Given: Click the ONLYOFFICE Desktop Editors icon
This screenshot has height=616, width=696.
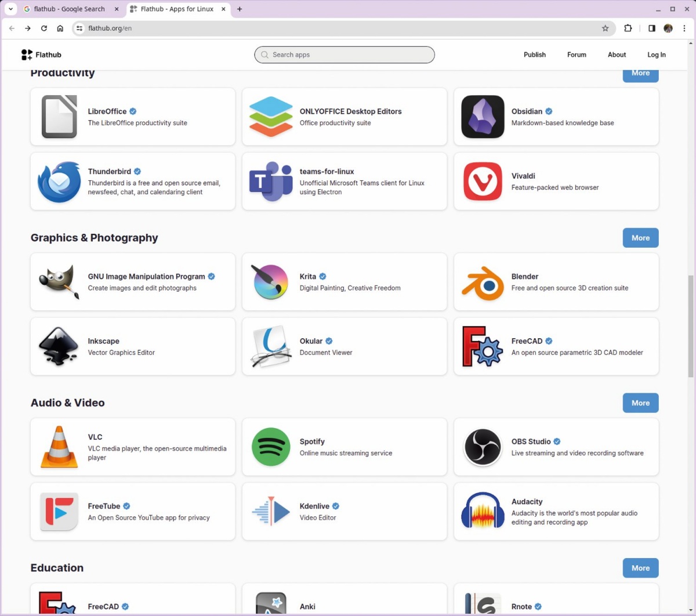Looking at the screenshot, I should (271, 117).
